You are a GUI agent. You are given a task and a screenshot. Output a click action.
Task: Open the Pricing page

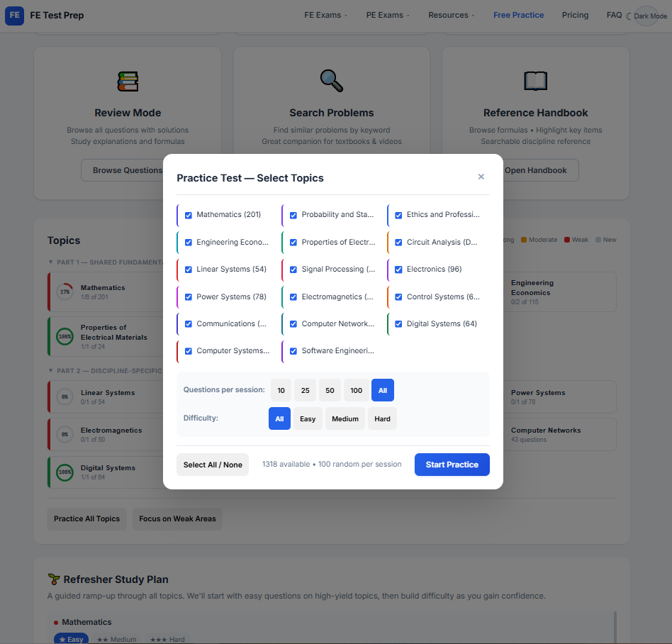[x=575, y=15]
